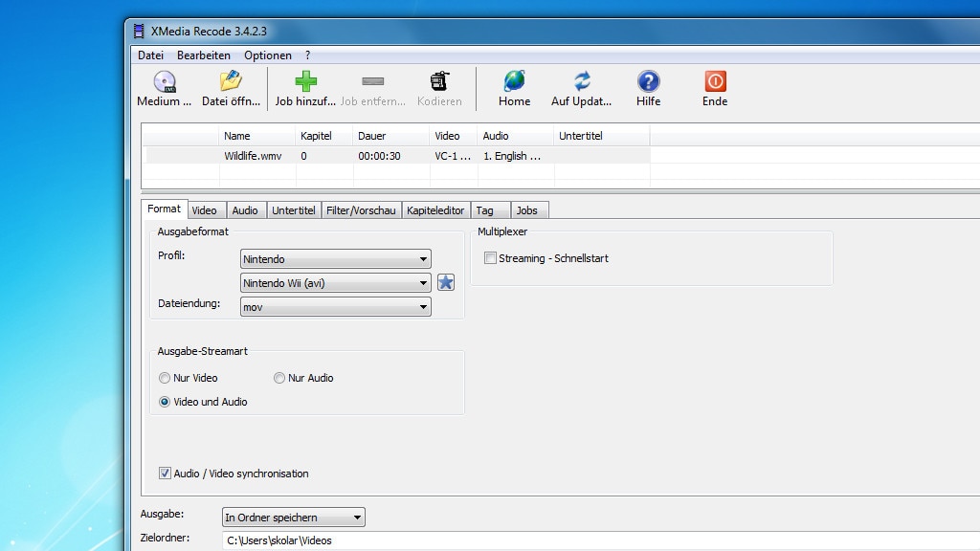Image resolution: width=980 pixels, height=551 pixels.
Task: Select the Nur Video radio option
Action: click(x=165, y=378)
